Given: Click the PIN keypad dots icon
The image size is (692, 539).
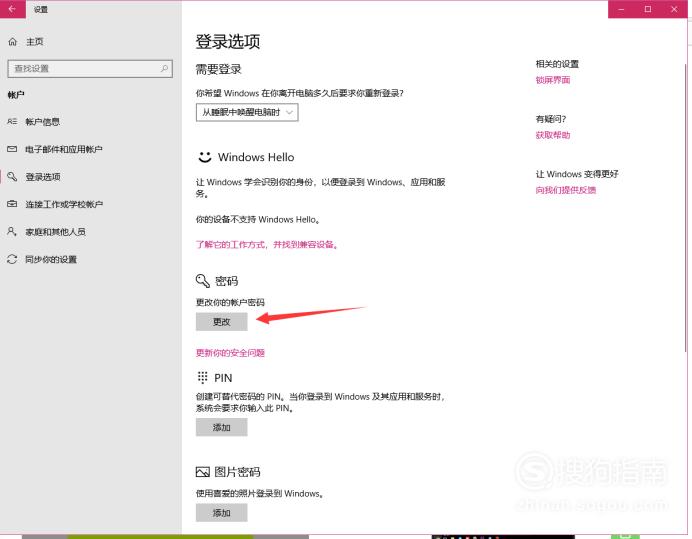Looking at the screenshot, I should (x=203, y=377).
